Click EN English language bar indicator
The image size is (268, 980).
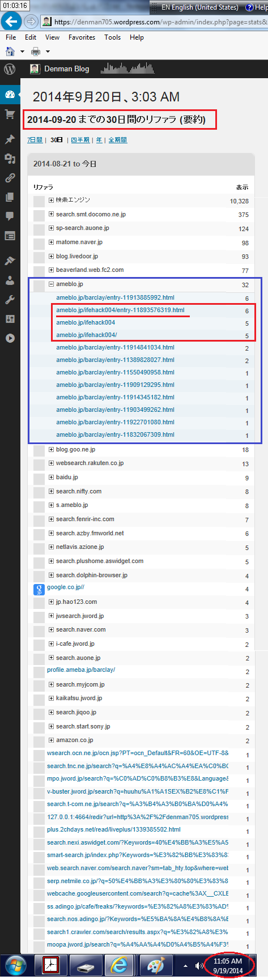click(x=200, y=7)
